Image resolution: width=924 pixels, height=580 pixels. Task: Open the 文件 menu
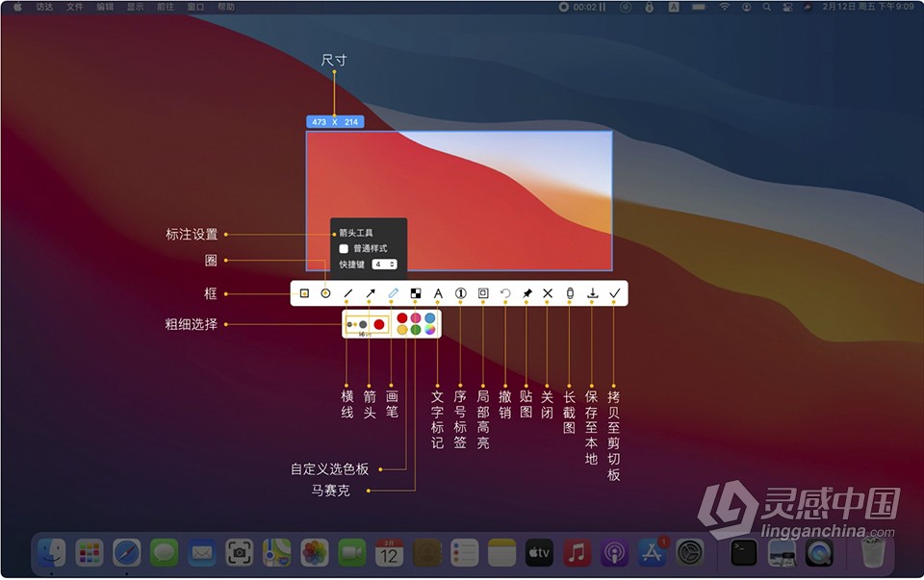coord(74,7)
